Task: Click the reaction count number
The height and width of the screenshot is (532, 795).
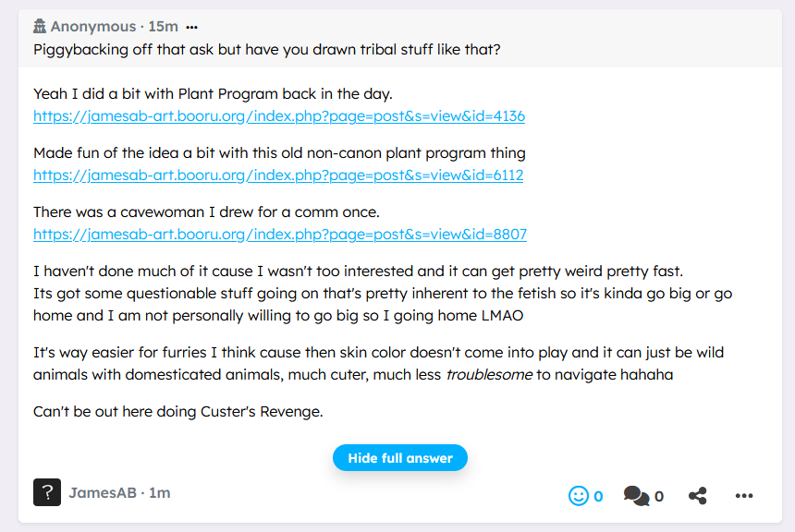Action: (598, 496)
